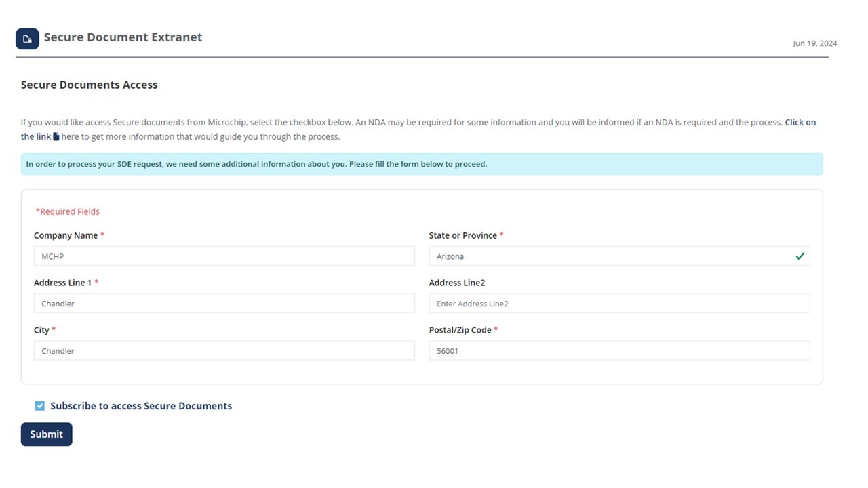Click the Company Name field containing MCHP
The height and width of the screenshot is (488, 868).
[224, 256]
